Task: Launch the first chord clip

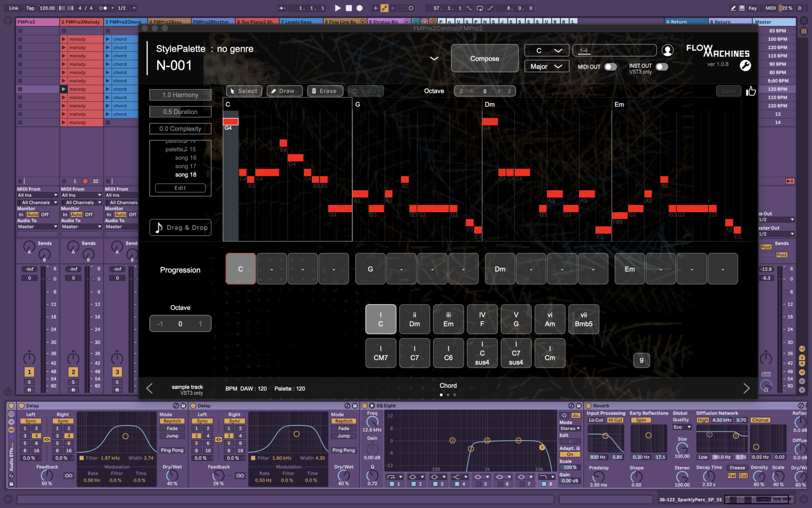Action: 107,39
